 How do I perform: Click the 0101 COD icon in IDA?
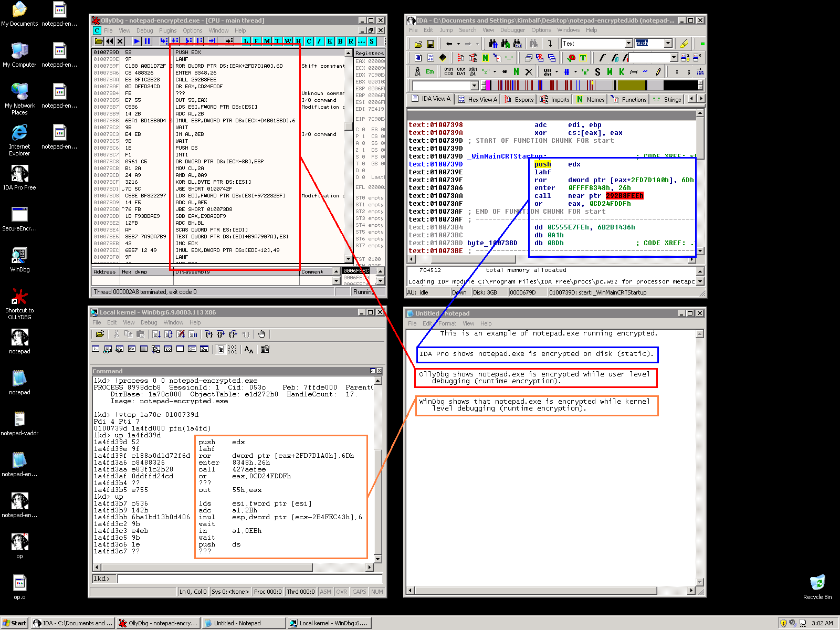(x=449, y=71)
